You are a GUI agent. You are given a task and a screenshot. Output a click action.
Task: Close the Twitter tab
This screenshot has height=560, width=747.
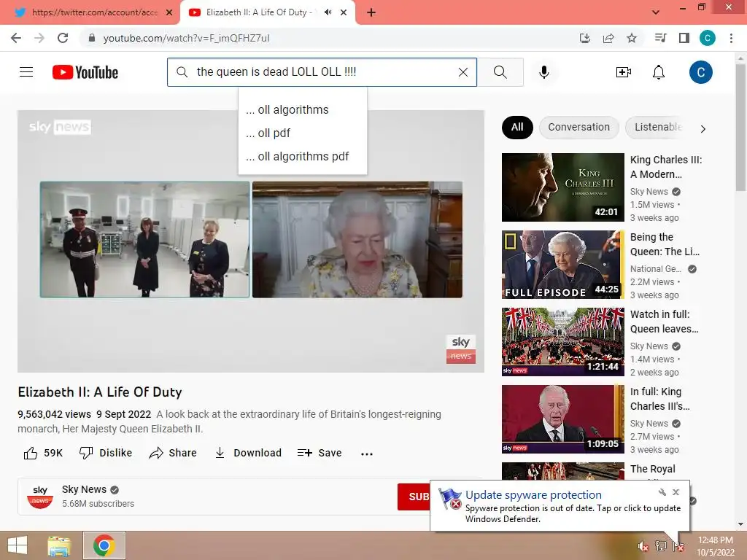[x=169, y=13]
